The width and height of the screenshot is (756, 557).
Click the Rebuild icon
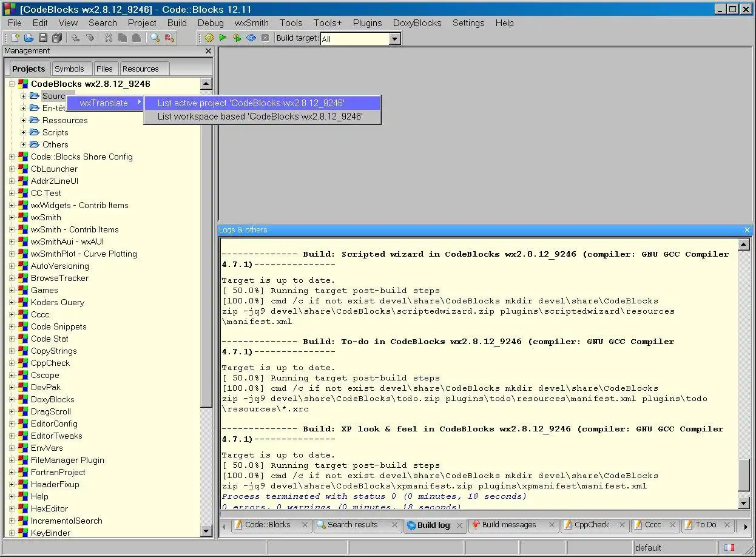[x=251, y=38]
